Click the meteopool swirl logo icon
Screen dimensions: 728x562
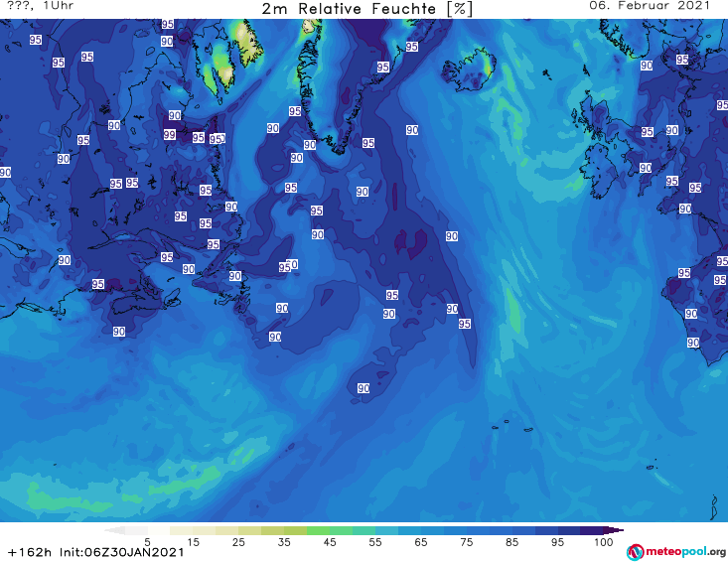(x=636, y=552)
